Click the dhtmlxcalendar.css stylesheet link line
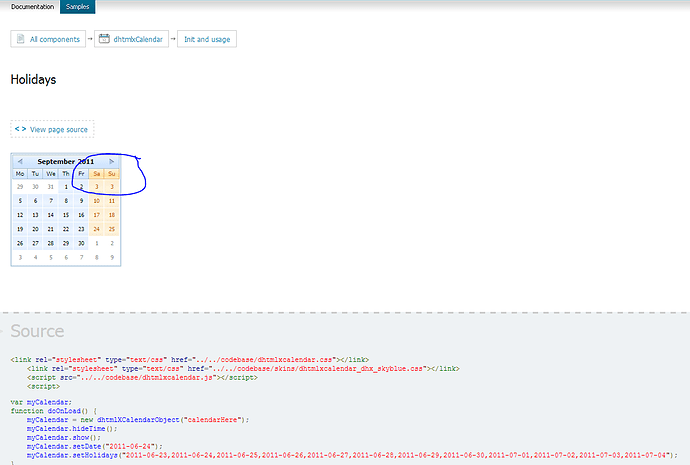690x465 pixels. pos(190,360)
